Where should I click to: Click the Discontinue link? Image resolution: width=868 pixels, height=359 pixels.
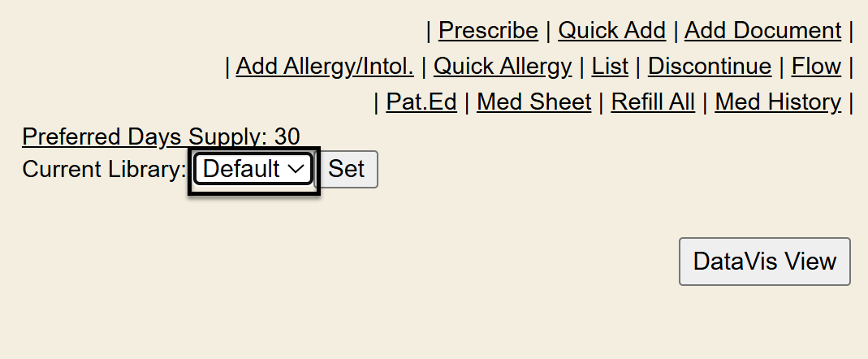coord(709,67)
